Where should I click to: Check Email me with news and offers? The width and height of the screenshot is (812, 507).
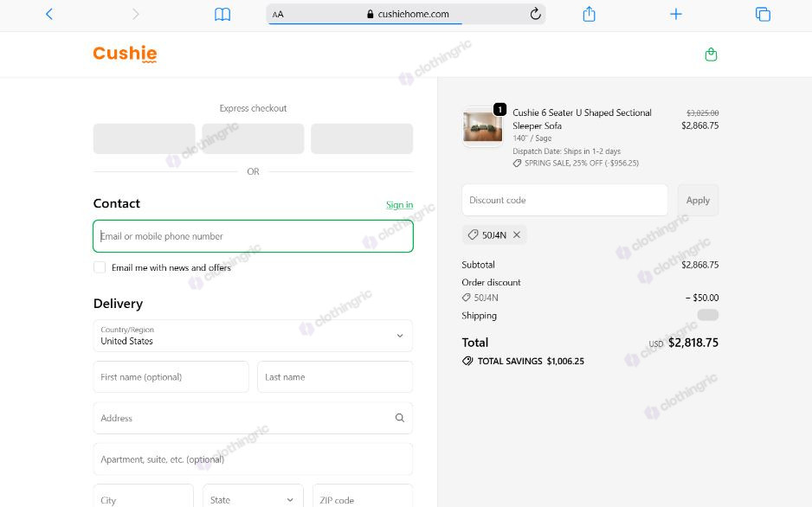coord(100,267)
